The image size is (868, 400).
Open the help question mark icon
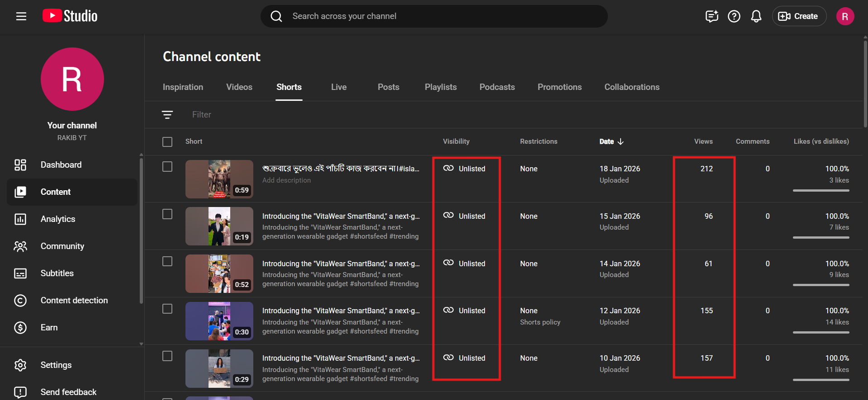[734, 16]
